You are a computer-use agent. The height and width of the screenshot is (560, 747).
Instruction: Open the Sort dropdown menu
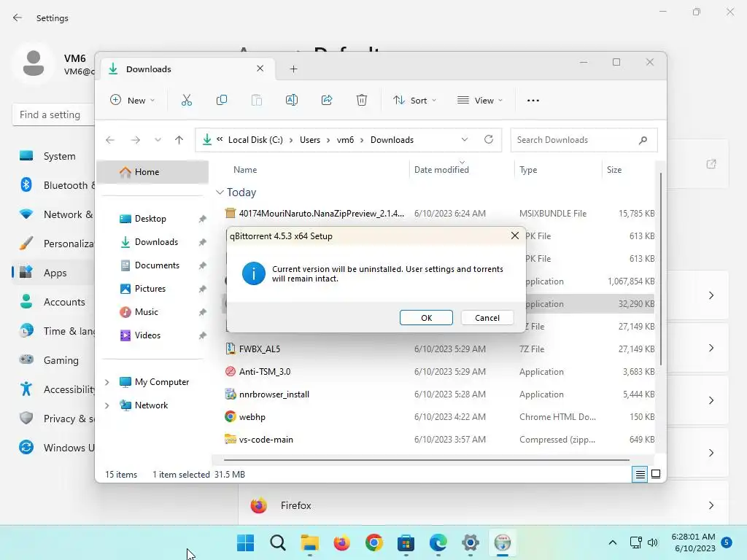tap(414, 101)
